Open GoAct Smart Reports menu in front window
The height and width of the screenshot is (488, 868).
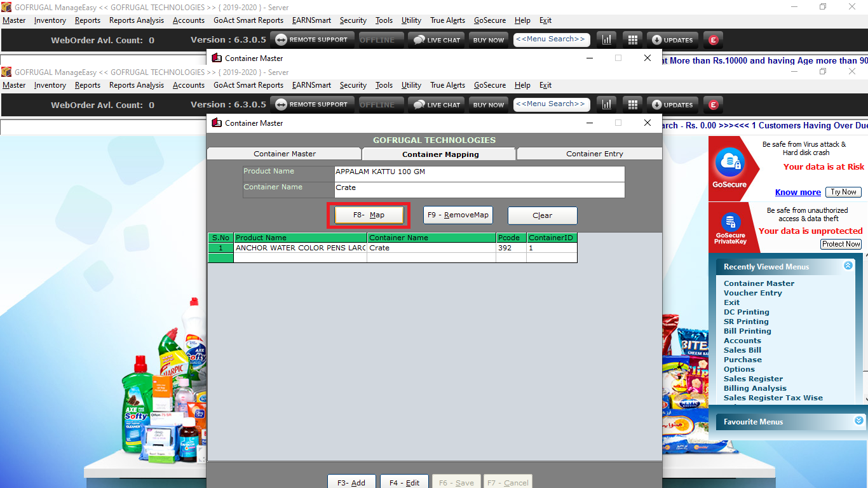(x=248, y=85)
